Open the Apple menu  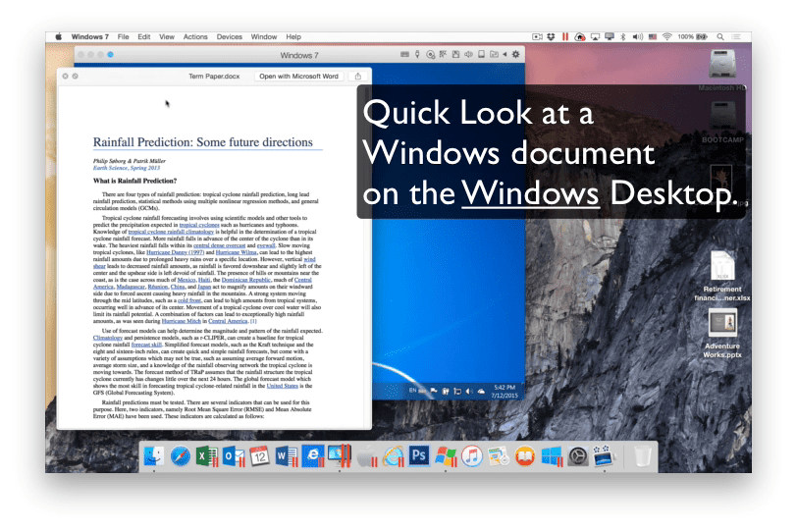[59, 36]
